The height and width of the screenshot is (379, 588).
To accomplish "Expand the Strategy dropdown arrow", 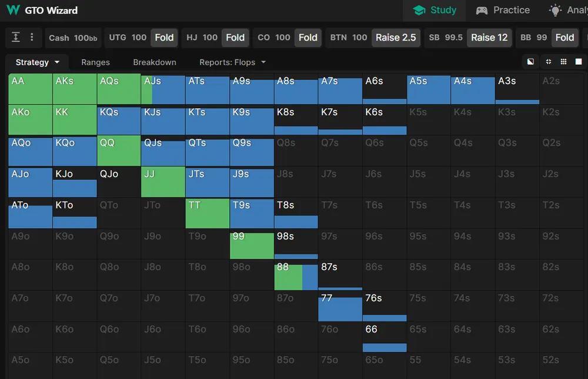I will (x=57, y=62).
